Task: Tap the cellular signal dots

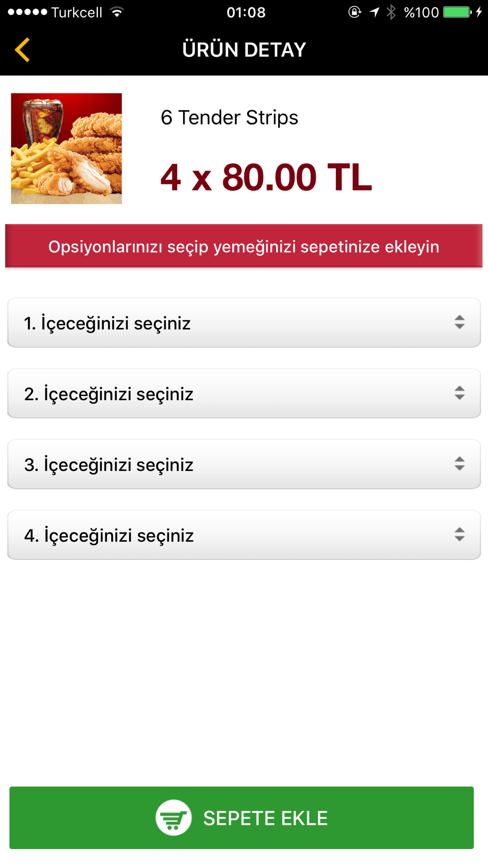Action: click(27, 12)
